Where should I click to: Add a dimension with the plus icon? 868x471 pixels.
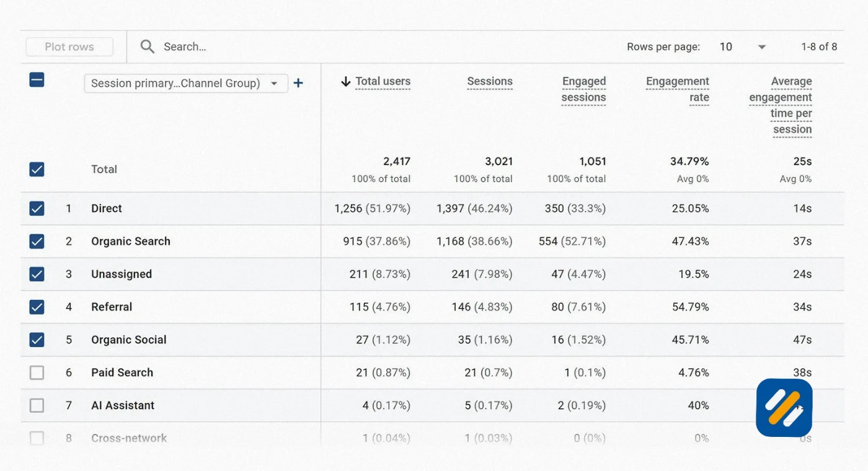298,83
